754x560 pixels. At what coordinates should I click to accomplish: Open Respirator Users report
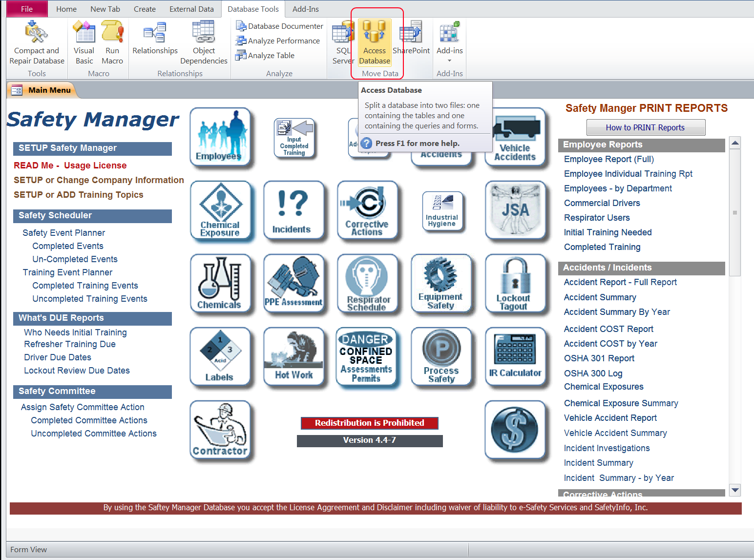(597, 218)
